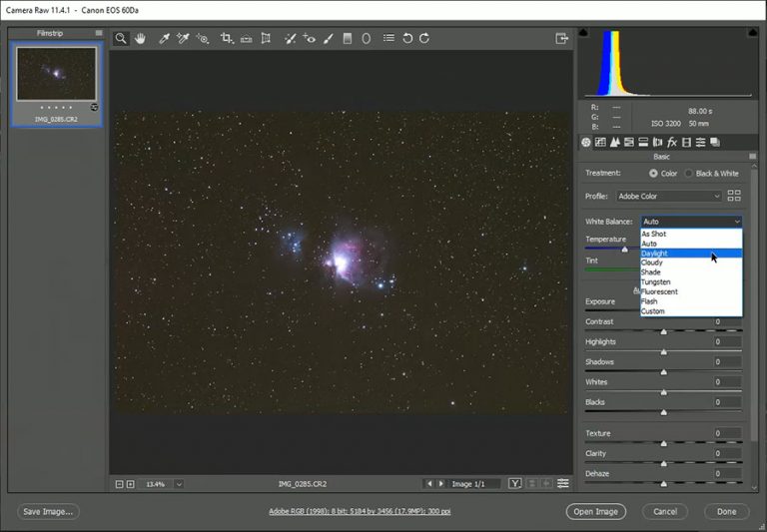The height and width of the screenshot is (532, 767).
Task: Choose Custom white balance
Action: 692,311
